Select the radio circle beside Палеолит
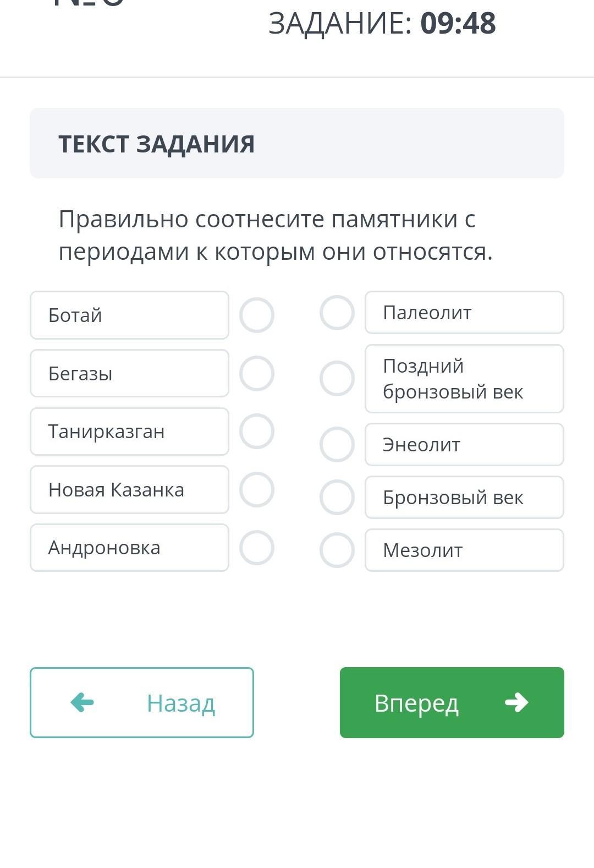594x868 pixels. pyautogui.click(x=337, y=313)
